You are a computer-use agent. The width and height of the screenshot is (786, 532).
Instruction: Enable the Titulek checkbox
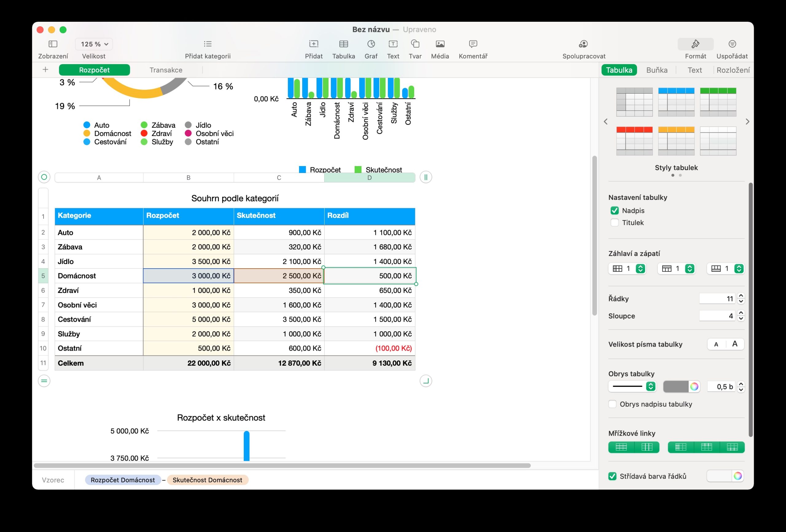tap(615, 223)
